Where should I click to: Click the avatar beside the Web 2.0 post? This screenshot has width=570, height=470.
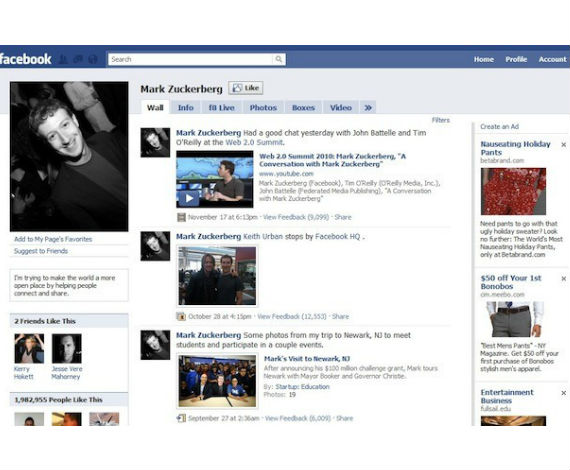coord(155,142)
